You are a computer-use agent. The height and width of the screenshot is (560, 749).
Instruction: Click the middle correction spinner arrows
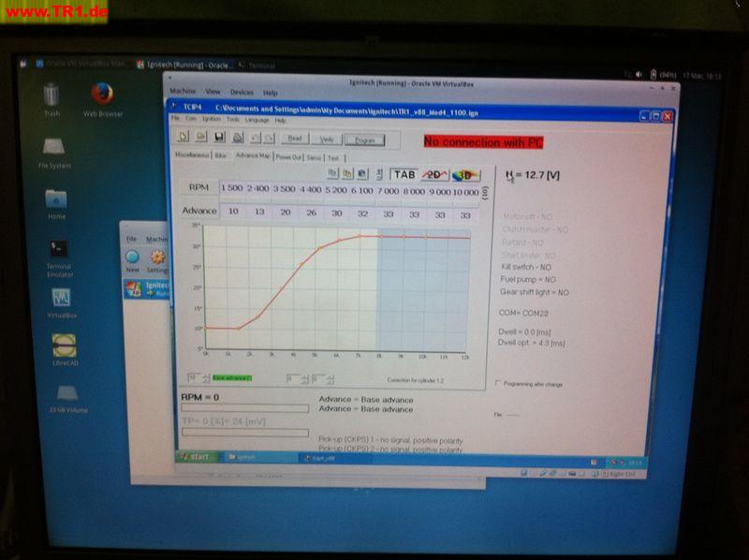click(305, 379)
